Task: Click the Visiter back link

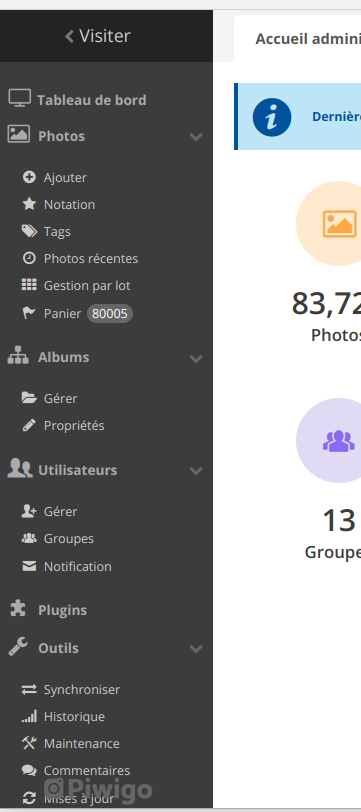Action: click(97, 36)
